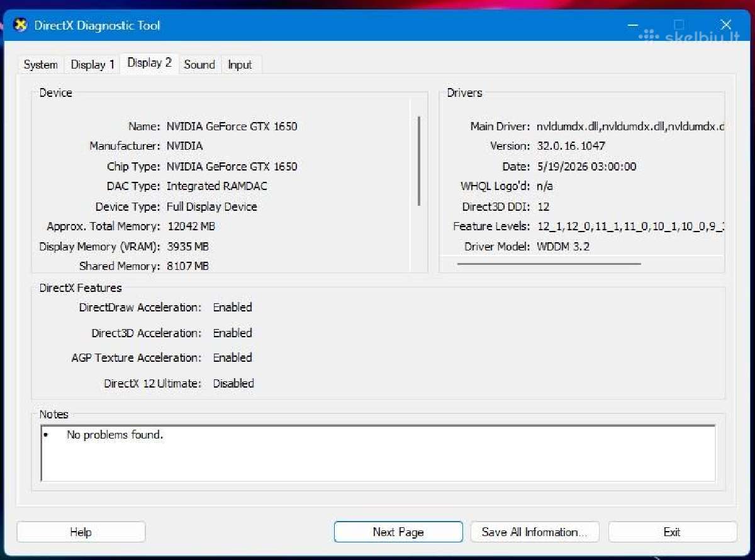This screenshot has width=755, height=560.
Task: Click the Exit button
Action: 672,532
